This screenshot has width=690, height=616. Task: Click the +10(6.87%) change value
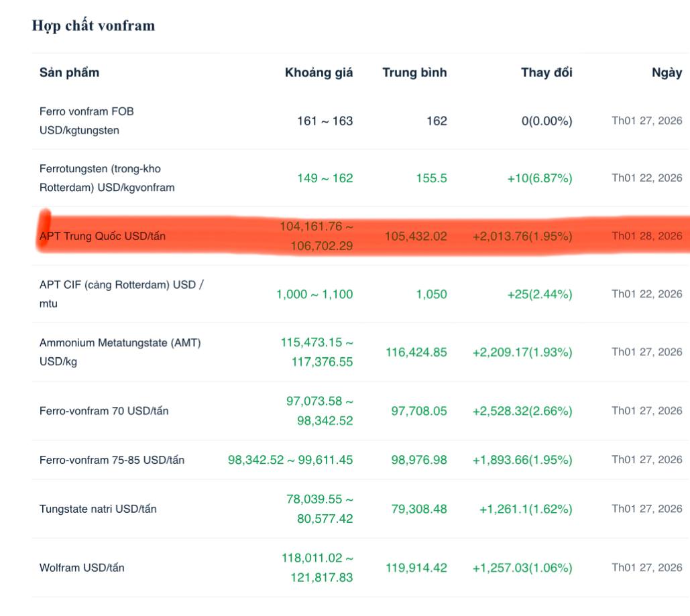tap(540, 178)
